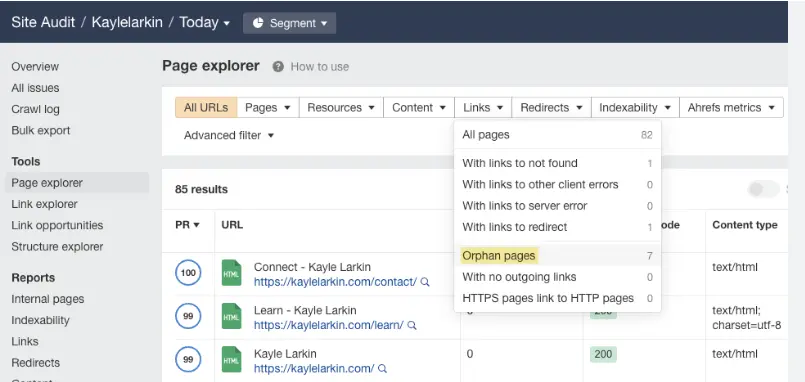This screenshot has width=805, height=382.
Task: Select With links to redirect
Action: tap(558, 227)
